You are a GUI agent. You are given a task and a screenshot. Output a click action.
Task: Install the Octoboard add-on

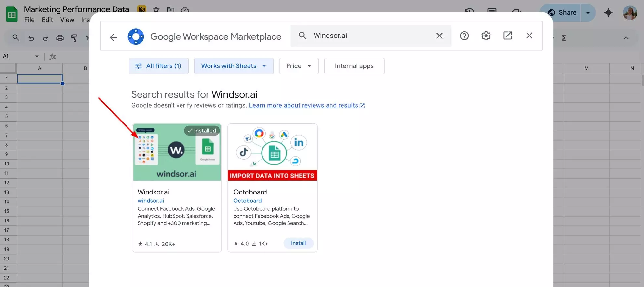[298, 243]
